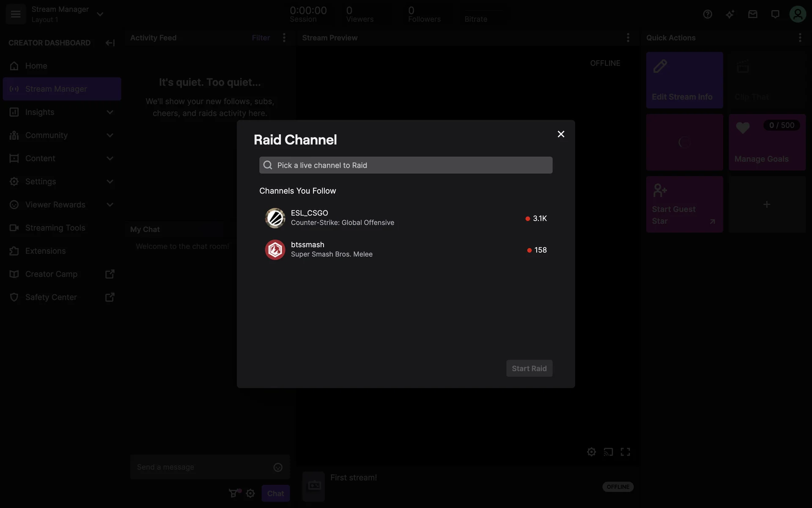
Task: Expand the Stream Manager layout dropdown
Action: point(100,14)
